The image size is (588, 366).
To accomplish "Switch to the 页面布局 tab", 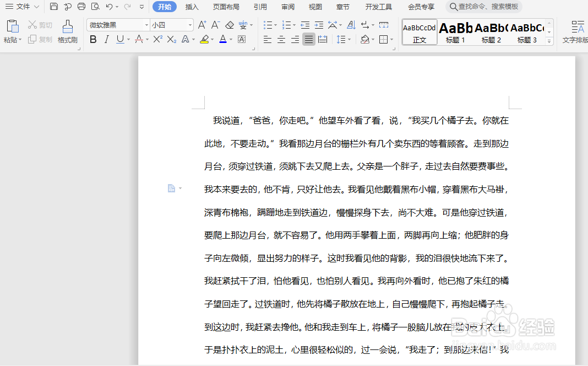I will click(226, 7).
